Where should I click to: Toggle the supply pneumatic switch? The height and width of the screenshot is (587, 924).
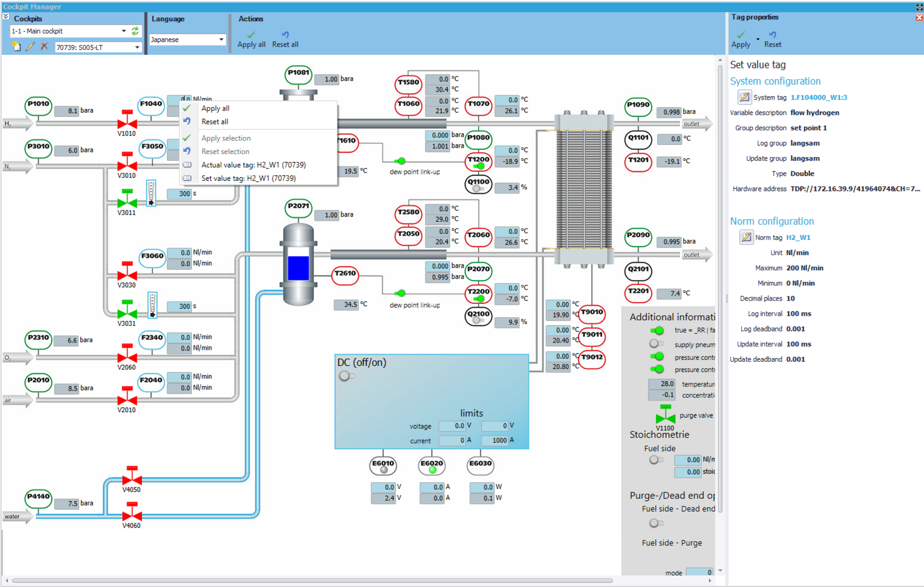pyautogui.click(x=656, y=344)
